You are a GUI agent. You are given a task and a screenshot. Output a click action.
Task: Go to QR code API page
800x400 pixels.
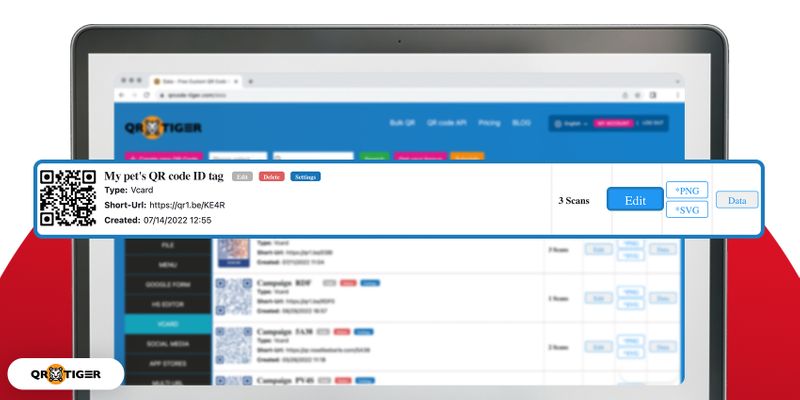click(445, 123)
